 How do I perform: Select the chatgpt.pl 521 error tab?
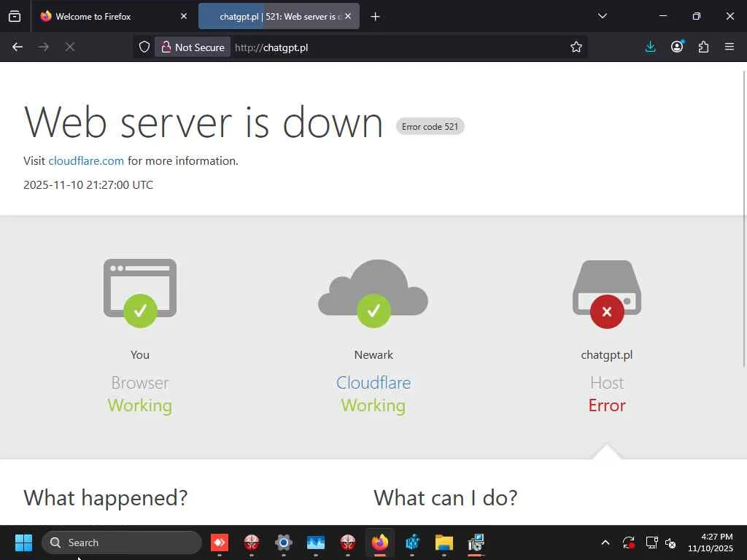pyautogui.click(x=279, y=17)
